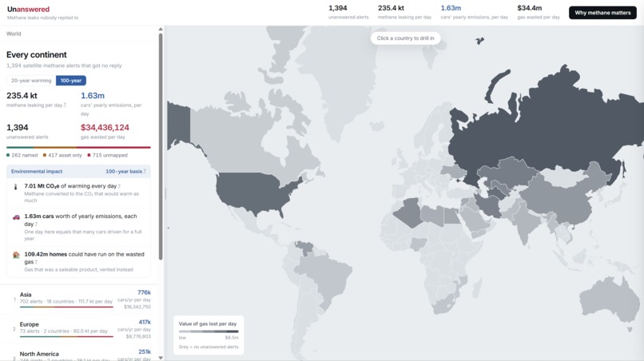Select Venezuela on the map
Viewport: 644px width, 361px height.
pyautogui.click(x=304, y=248)
